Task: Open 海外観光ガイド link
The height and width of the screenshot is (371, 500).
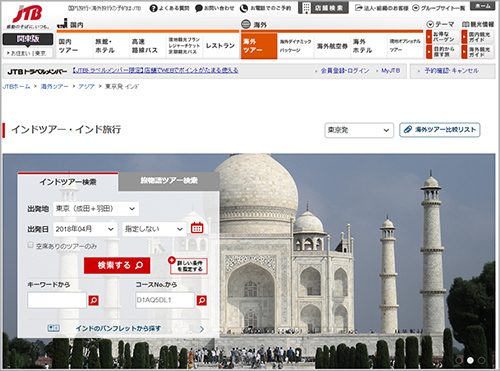Action: coord(477,52)
